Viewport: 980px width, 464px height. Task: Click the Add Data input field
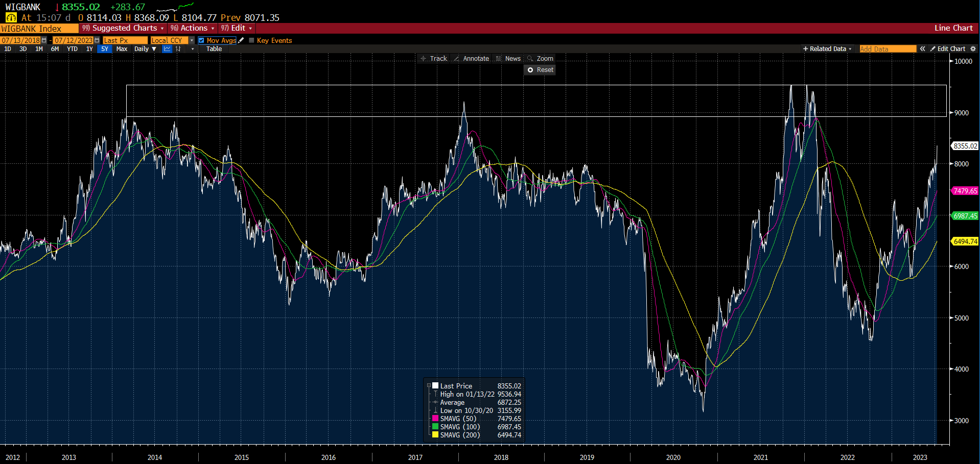888,49
